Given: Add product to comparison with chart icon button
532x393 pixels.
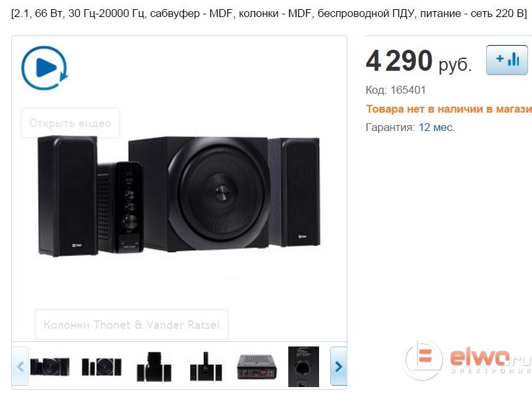Looking at the screenshot, I should 507,60.
